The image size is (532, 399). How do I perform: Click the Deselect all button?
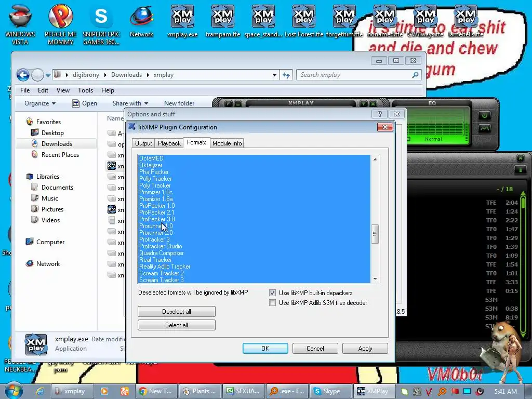[177, 312]
